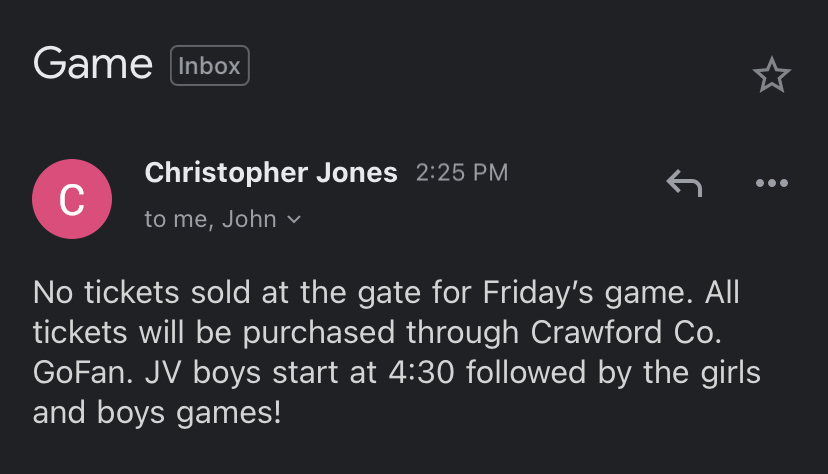828x474 pixels.
Task: Reply to Christopher Jones
Action: pyautogui.click(x=684, y=183)
